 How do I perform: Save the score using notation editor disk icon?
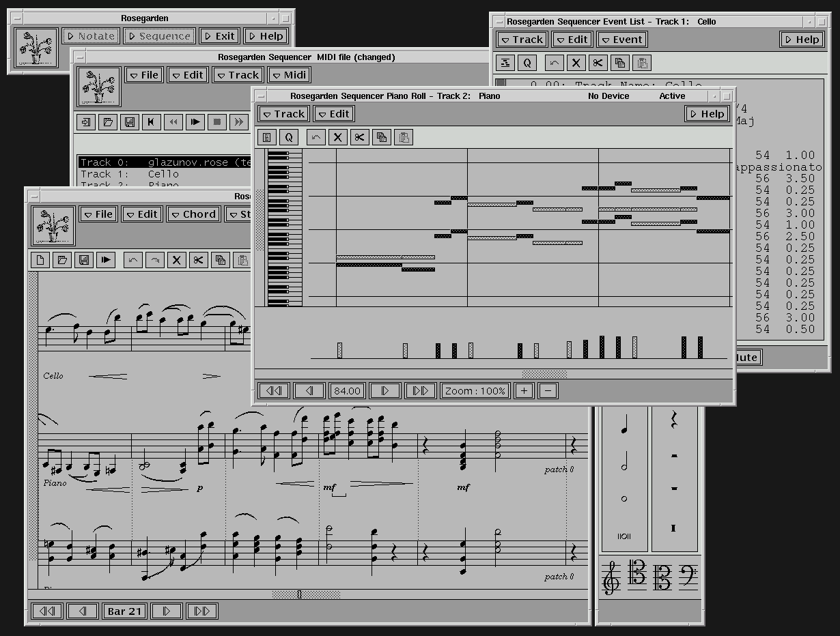[84, 259]
